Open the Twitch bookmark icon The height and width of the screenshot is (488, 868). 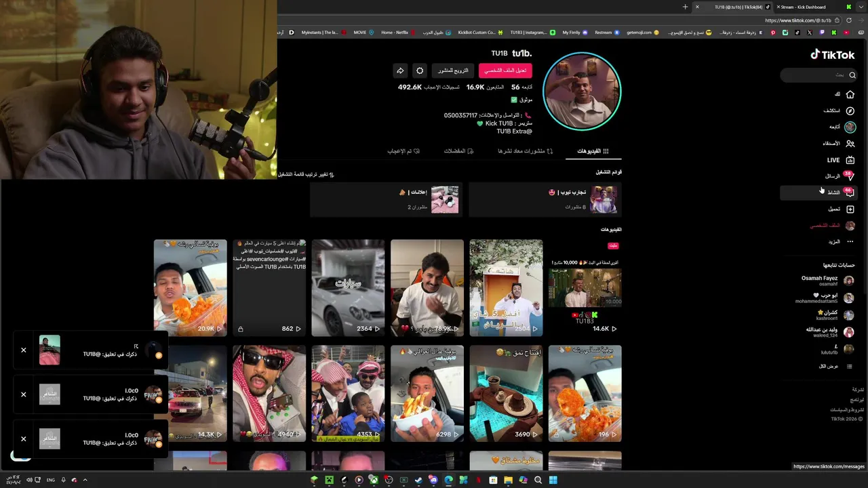822,33
